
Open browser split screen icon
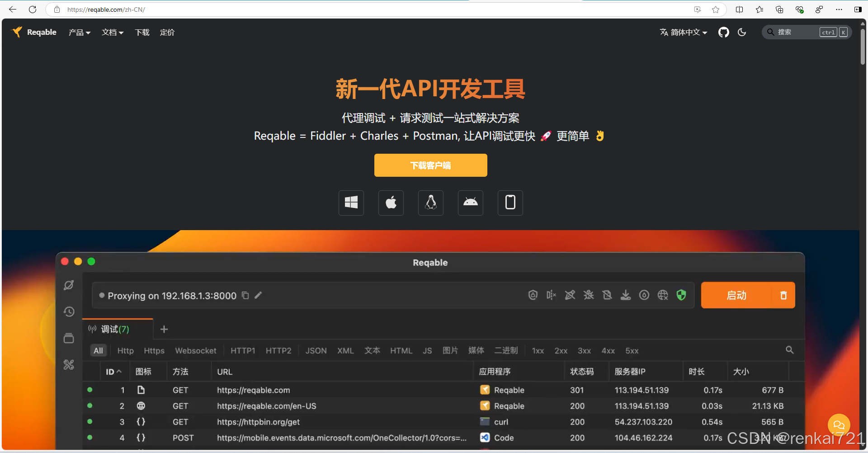[740, 9]
